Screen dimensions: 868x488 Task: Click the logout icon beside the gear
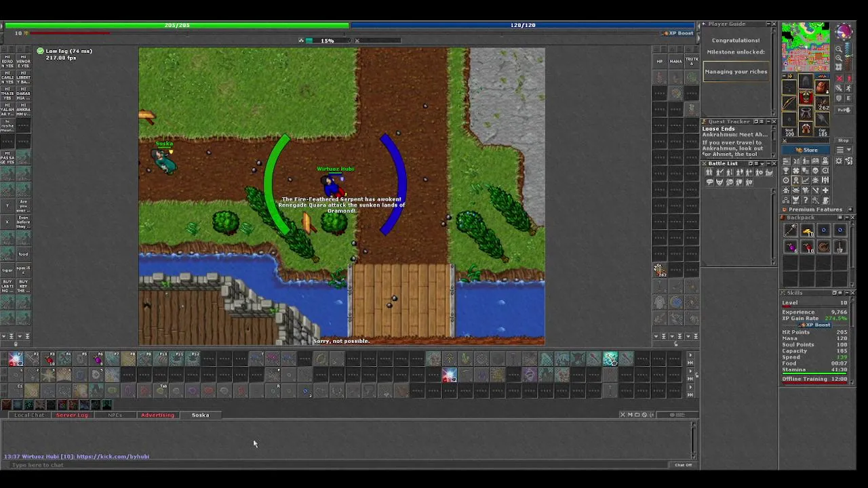point(848,161)
